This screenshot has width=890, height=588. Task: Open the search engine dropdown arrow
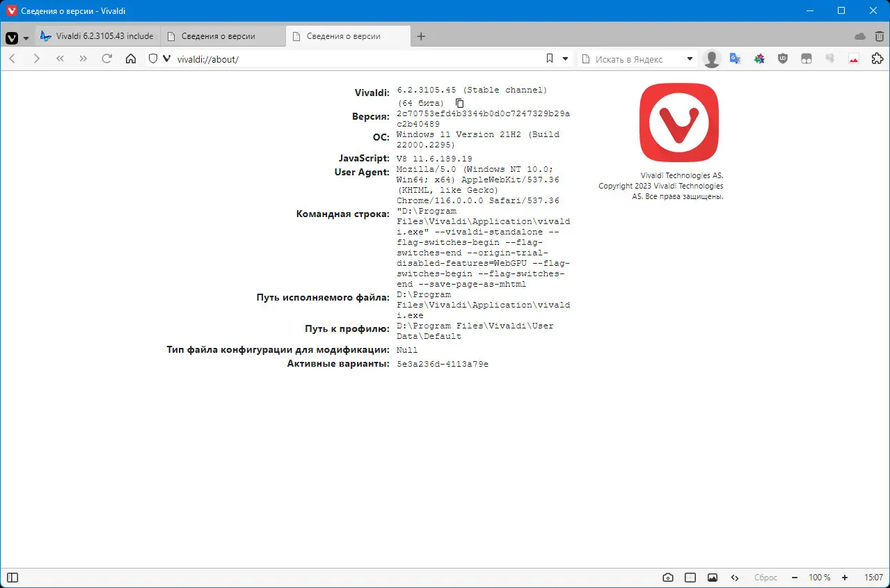(690, 59)
